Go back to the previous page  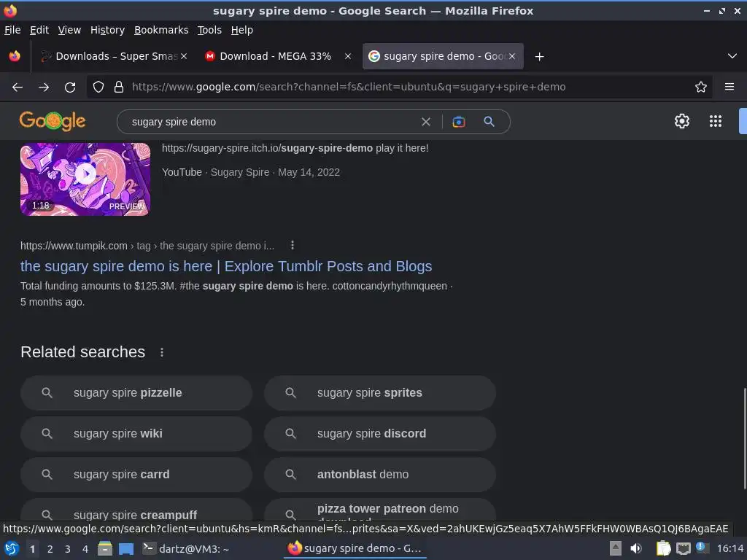click(18, 87)
